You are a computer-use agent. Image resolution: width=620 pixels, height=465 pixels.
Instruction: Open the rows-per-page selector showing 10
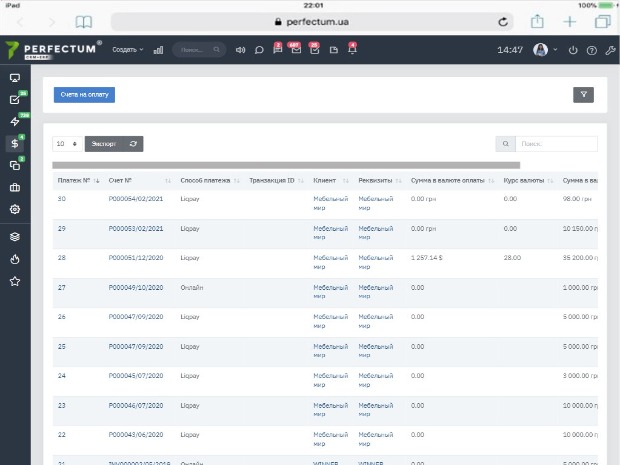point(67,144)
